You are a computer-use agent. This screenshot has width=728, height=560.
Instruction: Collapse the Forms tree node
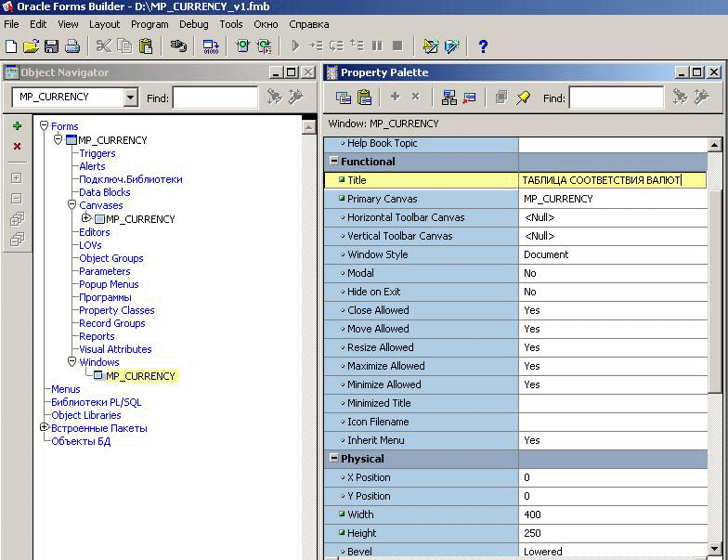coord(45,125)
